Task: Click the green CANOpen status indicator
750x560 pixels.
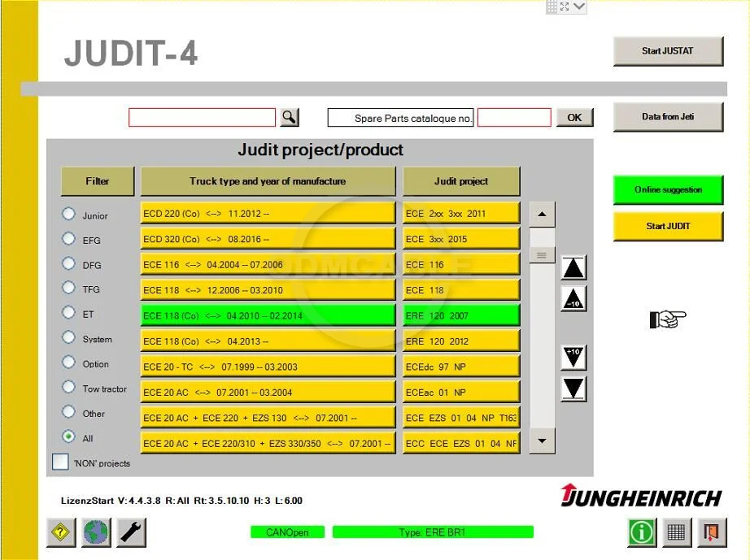Action: coord(287,532)
